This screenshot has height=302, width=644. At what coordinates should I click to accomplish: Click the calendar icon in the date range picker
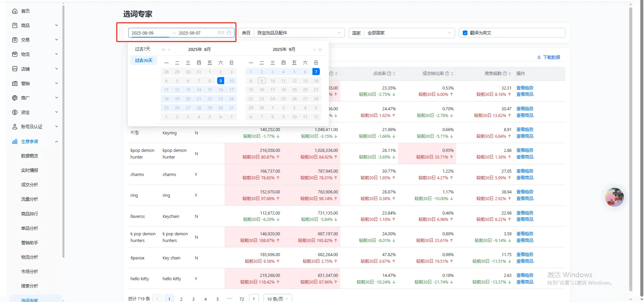click(x=229, y=33)
